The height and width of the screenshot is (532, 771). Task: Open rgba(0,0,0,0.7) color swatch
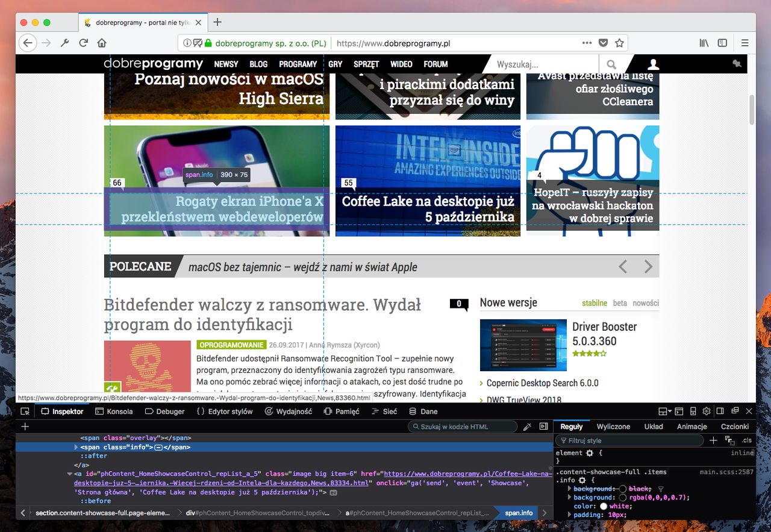click(623, 498)
